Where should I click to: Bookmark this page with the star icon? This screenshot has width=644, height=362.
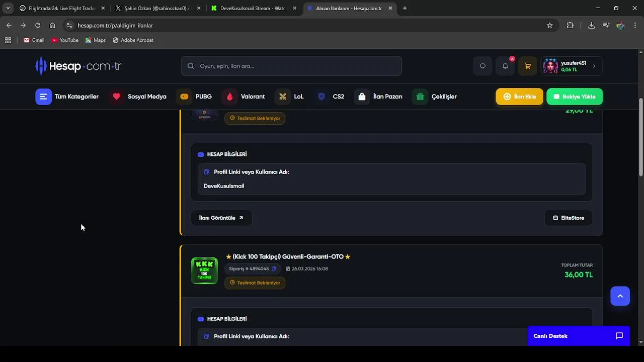(550, 25)
